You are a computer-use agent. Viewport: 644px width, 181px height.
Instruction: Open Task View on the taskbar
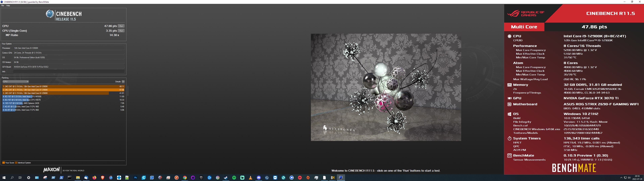pos(20,178)
